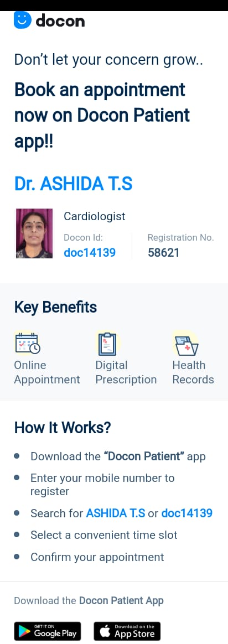Tap the Online Appointment label
This screenshot has height=644, width=228.
(47, 372)
